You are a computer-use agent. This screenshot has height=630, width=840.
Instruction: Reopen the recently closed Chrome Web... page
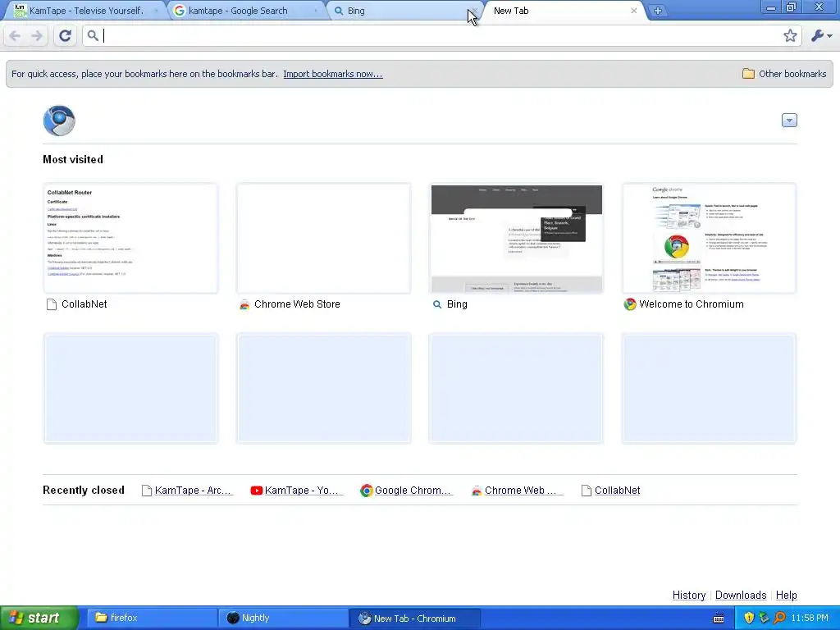click(517, 491)
